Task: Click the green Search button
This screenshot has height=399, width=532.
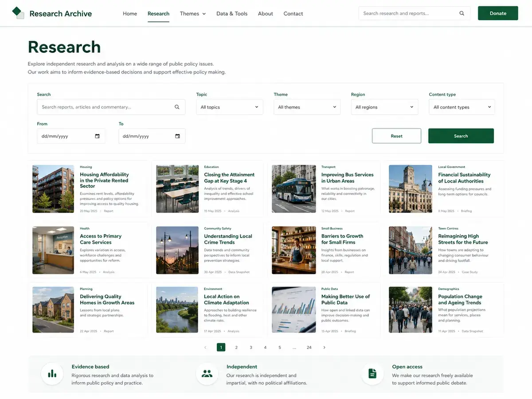Action: 461,136
